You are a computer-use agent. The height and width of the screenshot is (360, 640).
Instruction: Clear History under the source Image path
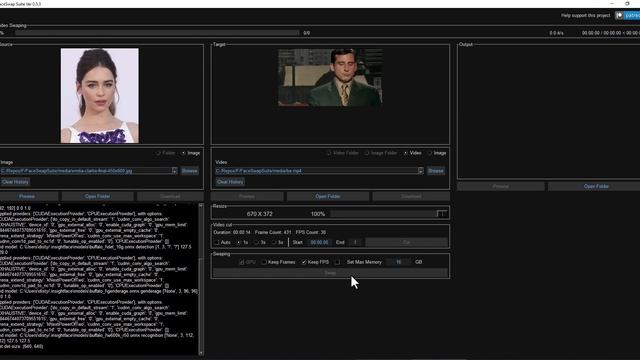click(x=15, y=182)
